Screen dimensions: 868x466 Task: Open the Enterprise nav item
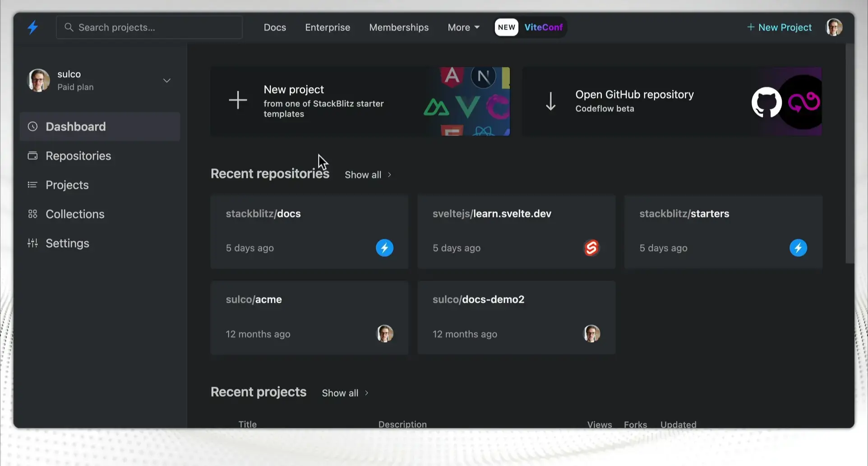tap(328, 27)
